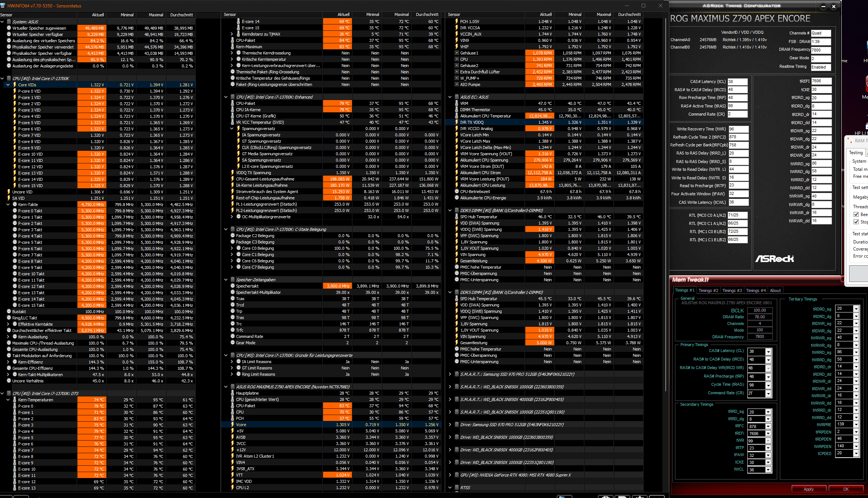
Task: Click OK in Mem TweakIt
Action: [846, 489]
